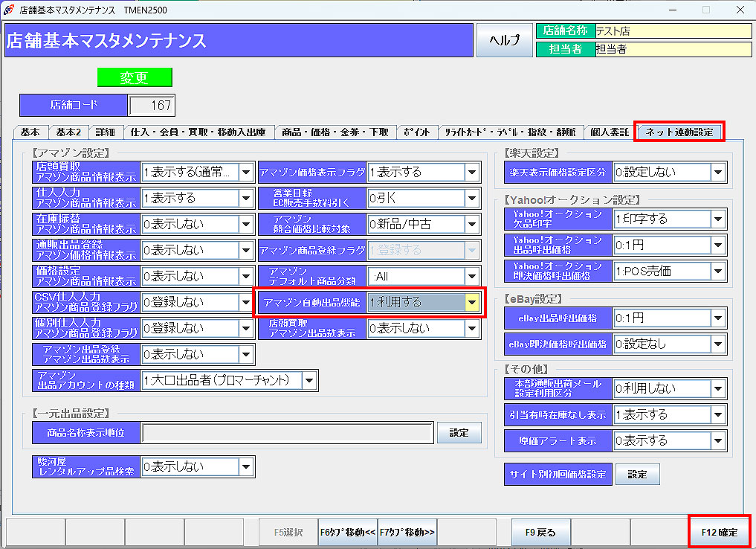Confirm changes with F12 確定
Image resolution: width=756 pixels, height=549 pixels.
(719, 532)
